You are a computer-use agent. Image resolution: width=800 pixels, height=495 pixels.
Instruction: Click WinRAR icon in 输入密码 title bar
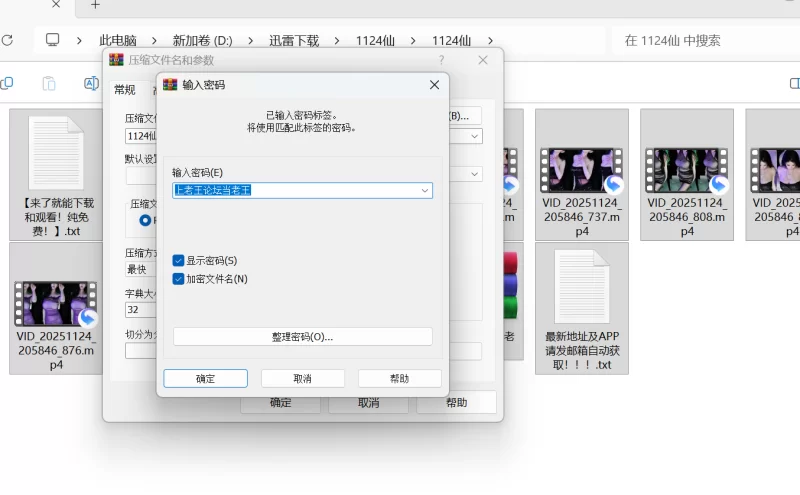(x=170, y=85)
